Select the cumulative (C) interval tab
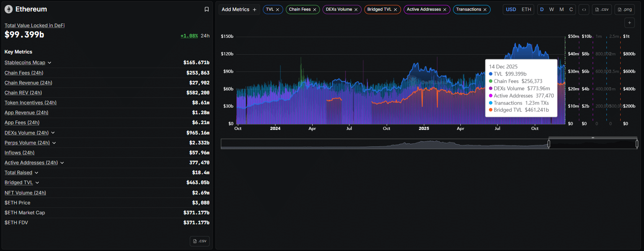Image resolution: width=644 pixels, height=251 pixels. point(571,10)
